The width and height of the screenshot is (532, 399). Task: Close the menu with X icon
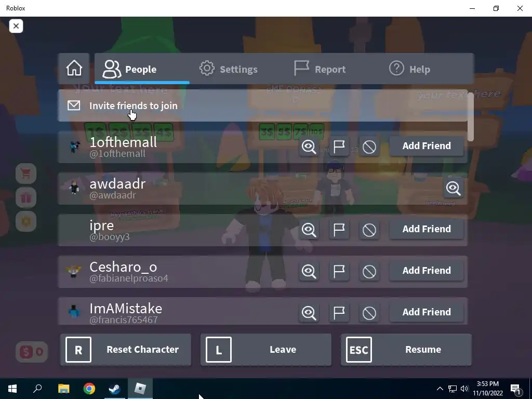[16, 26]
